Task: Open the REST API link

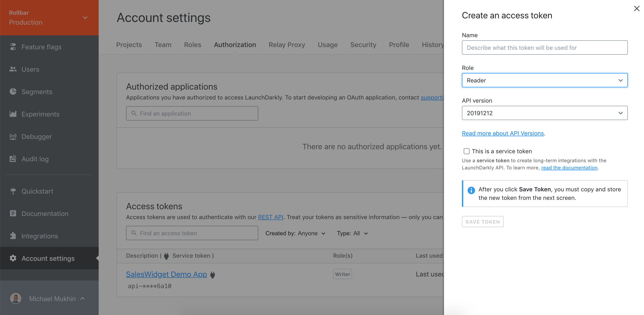Action: coord(270,217)
